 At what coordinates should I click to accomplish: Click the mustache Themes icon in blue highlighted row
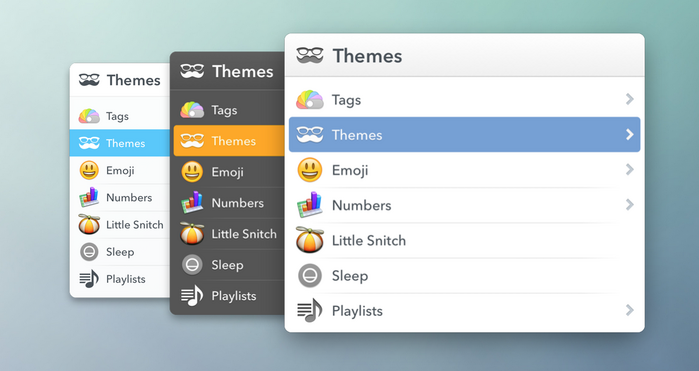pos(310,135)
